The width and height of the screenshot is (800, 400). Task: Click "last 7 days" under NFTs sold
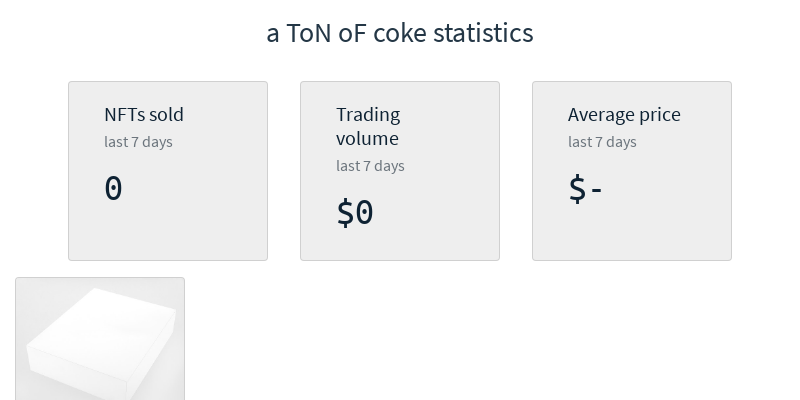pyautogui.click(x=138, y=142)
